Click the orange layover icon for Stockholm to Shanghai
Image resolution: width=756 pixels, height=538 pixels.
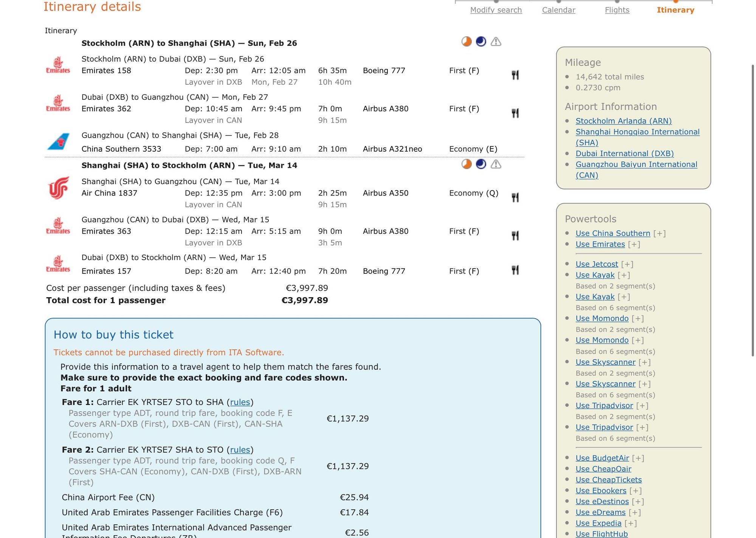pyautogui.click(x=466, y=42)
